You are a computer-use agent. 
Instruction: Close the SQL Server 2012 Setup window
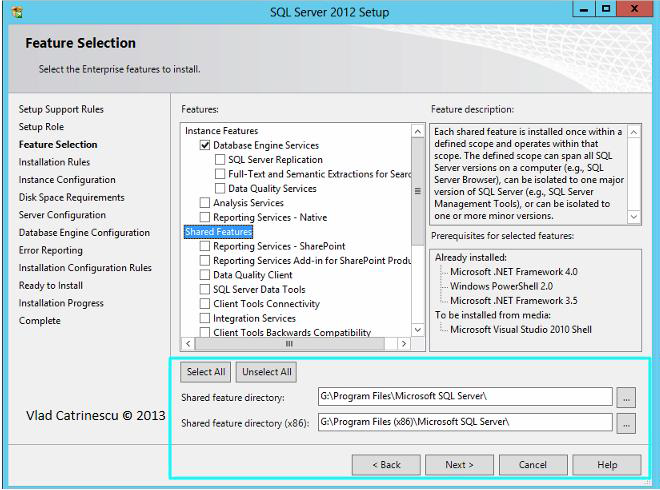pos(635,9)
